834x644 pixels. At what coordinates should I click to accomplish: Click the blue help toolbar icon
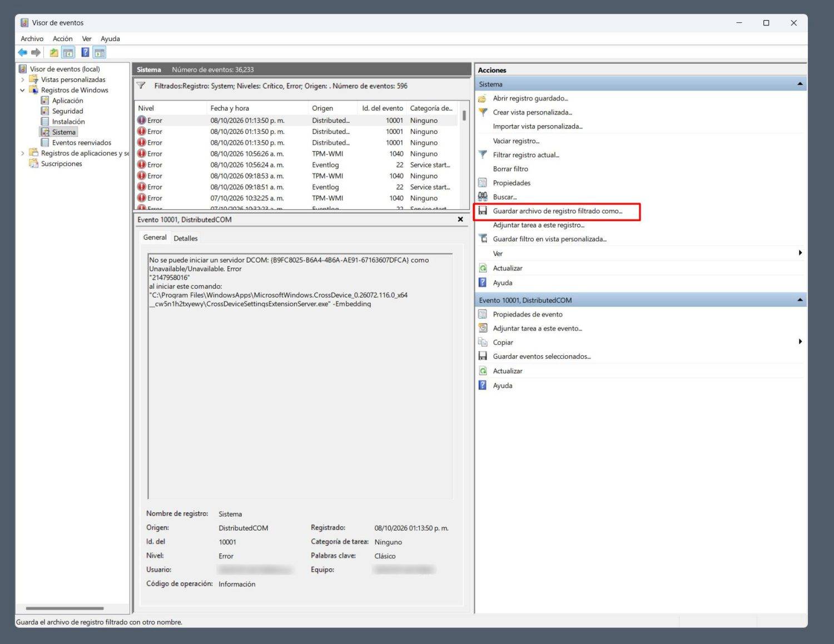coord(85,52)
